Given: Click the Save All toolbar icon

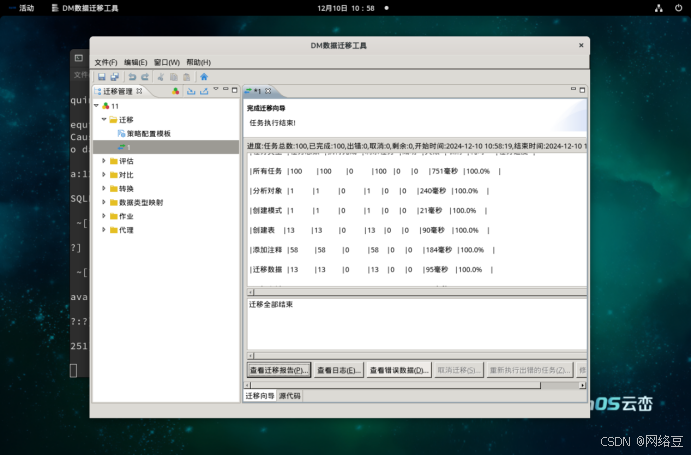Looking at the screenshot, I should click(x=115, y=77).
